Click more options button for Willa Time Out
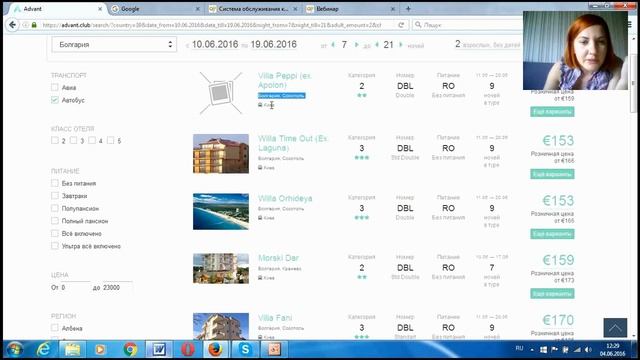This screenshot has height=360, width=640. [x=552, y=174]
